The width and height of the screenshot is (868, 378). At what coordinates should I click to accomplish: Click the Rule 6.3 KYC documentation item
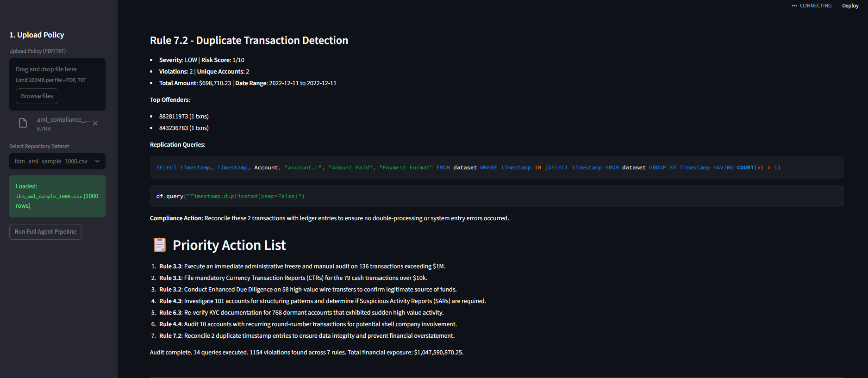click(301, 312)
